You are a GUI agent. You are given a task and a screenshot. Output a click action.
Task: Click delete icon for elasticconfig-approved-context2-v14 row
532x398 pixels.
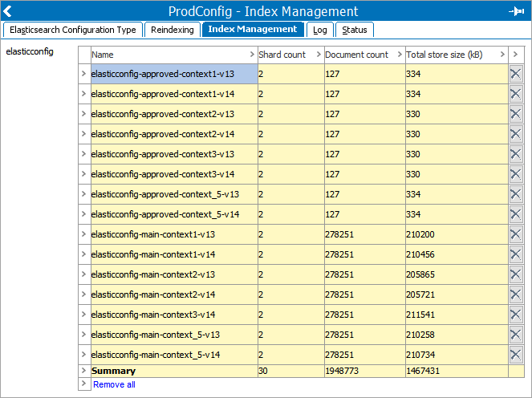516,134
